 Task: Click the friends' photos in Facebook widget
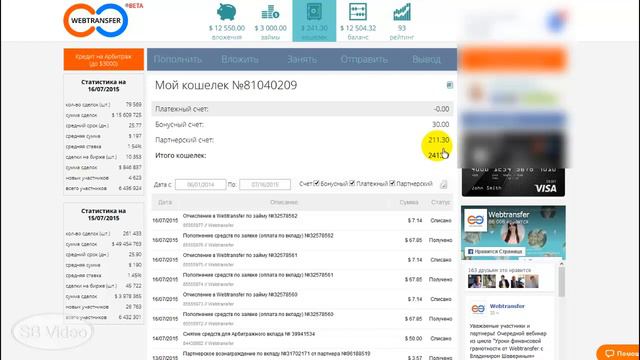[x=503, y=281]
